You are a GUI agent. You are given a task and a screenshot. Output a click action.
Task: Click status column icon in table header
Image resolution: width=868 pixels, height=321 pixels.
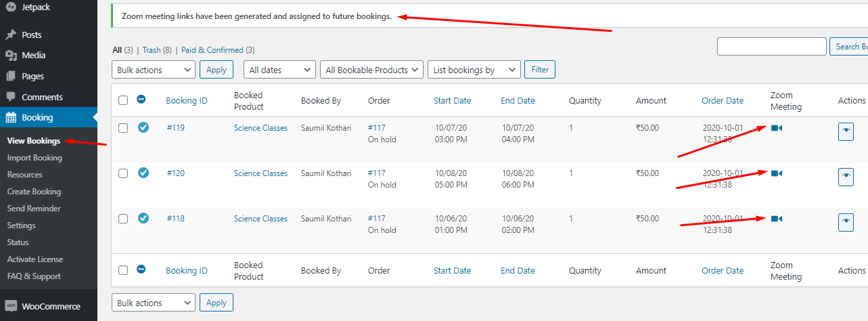[141, 100]
